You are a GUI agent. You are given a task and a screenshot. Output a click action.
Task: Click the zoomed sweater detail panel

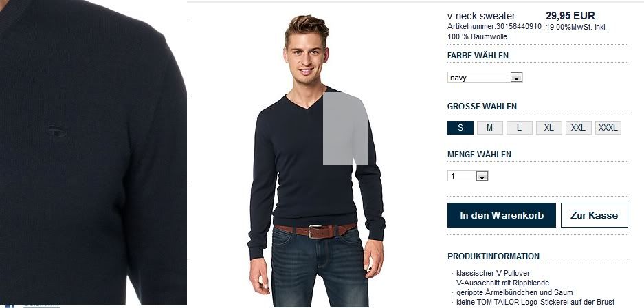(x=93, y=152)
